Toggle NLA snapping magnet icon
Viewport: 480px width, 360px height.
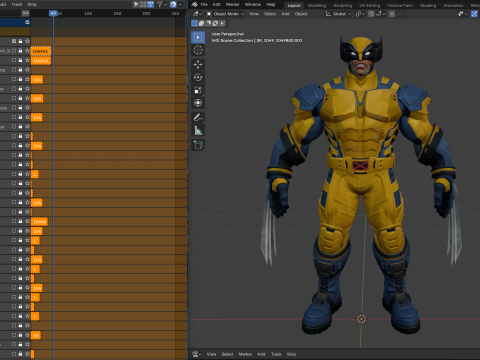pyautogui.click(x=173, y=4)
